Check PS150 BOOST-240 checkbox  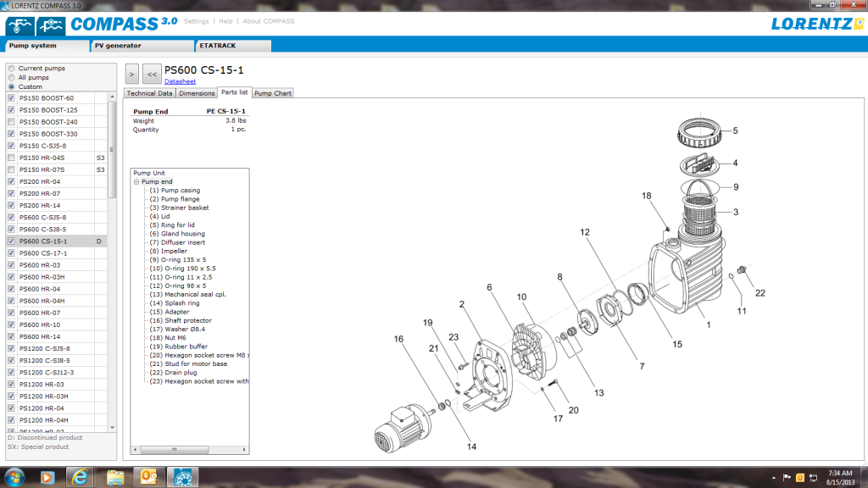pos(11,122)
